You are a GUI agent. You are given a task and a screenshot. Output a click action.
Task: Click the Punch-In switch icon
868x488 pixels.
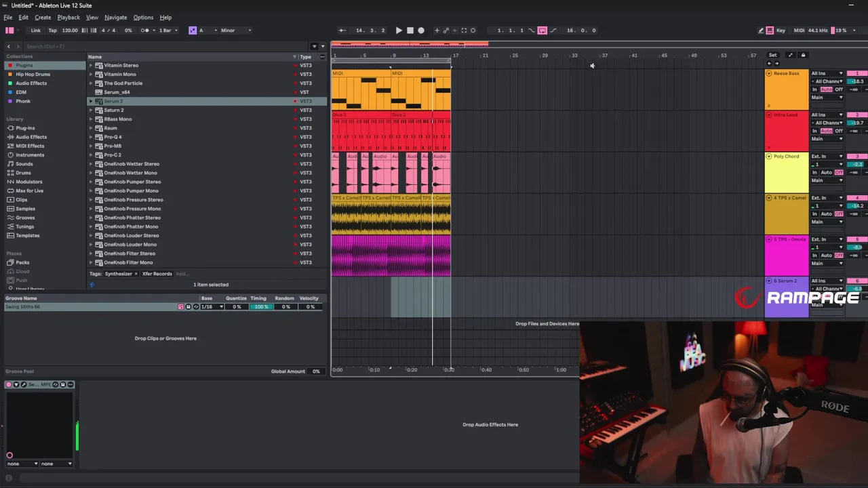click(x=531, y=30)
